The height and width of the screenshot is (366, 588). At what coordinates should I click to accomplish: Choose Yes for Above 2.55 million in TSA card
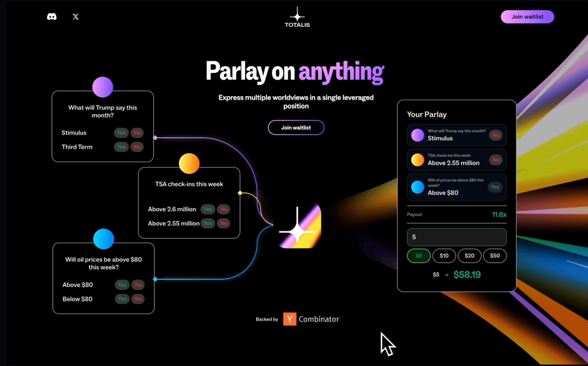[208, 223]
